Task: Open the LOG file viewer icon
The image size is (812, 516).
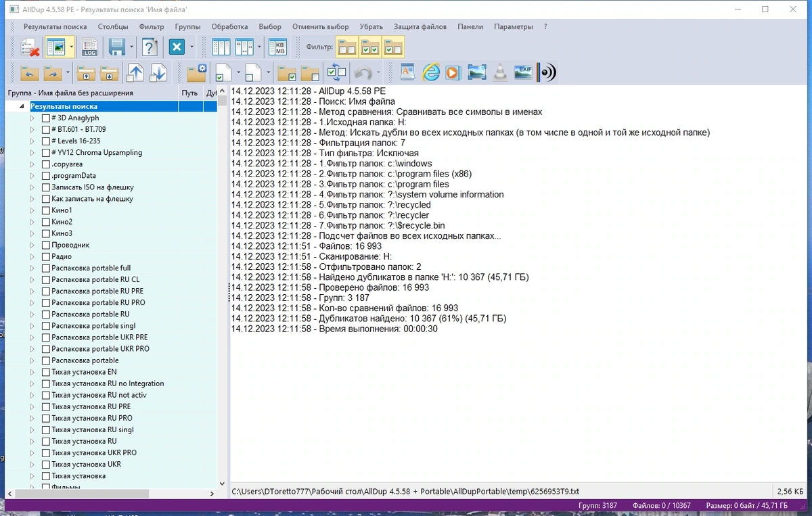Action: [x=89, y=47]
